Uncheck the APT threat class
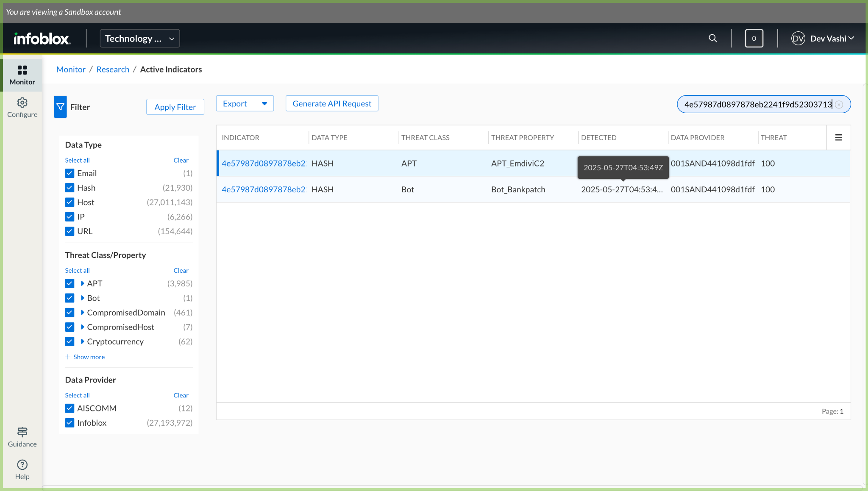 70,283
